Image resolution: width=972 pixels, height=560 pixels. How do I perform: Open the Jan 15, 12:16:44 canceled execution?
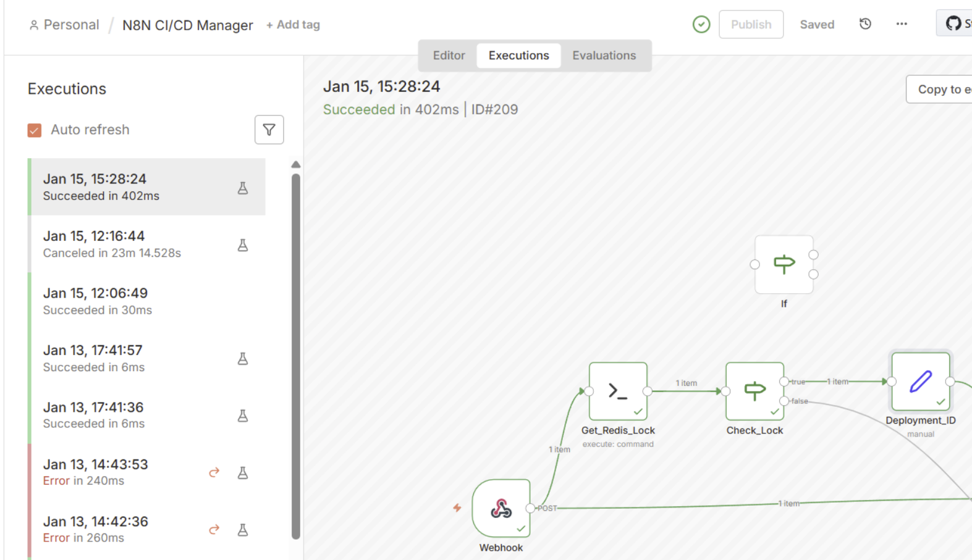pyautogui.click(x=147, y=244)
